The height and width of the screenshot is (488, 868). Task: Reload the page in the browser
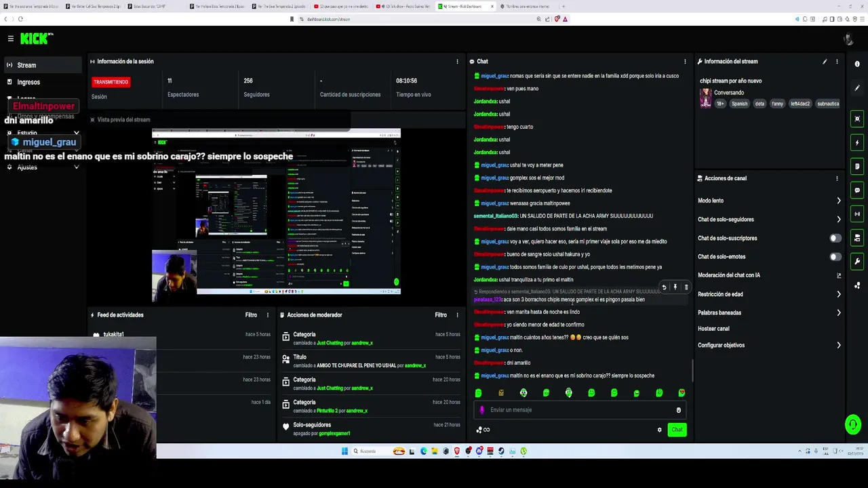tap(21, 19)
